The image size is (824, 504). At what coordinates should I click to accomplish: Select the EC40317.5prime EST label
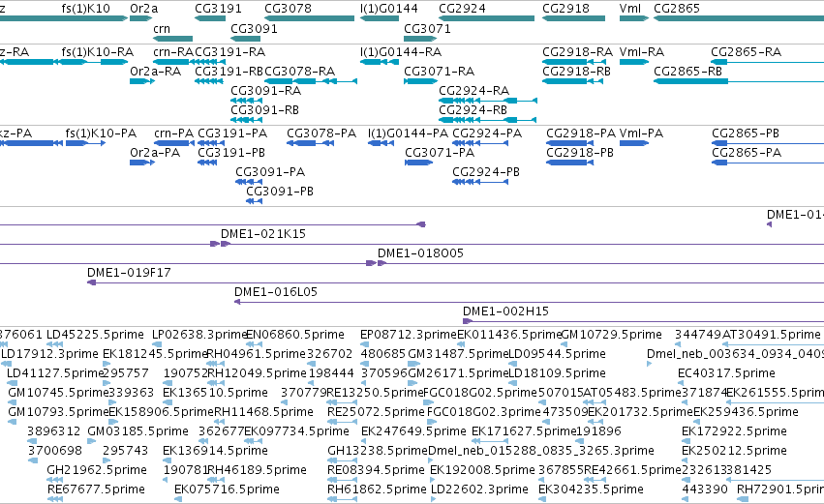726,373
